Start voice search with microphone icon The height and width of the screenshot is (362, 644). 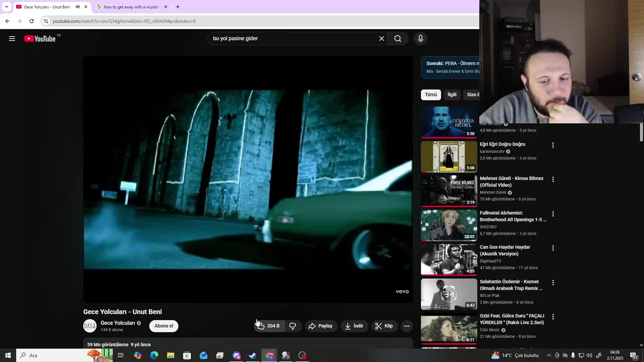point(421,39)
